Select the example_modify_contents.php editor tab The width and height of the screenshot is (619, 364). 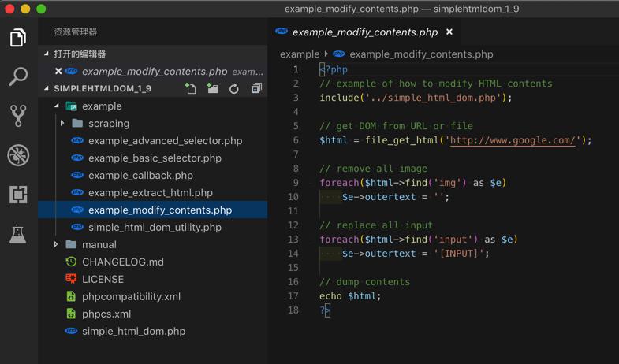364,32
